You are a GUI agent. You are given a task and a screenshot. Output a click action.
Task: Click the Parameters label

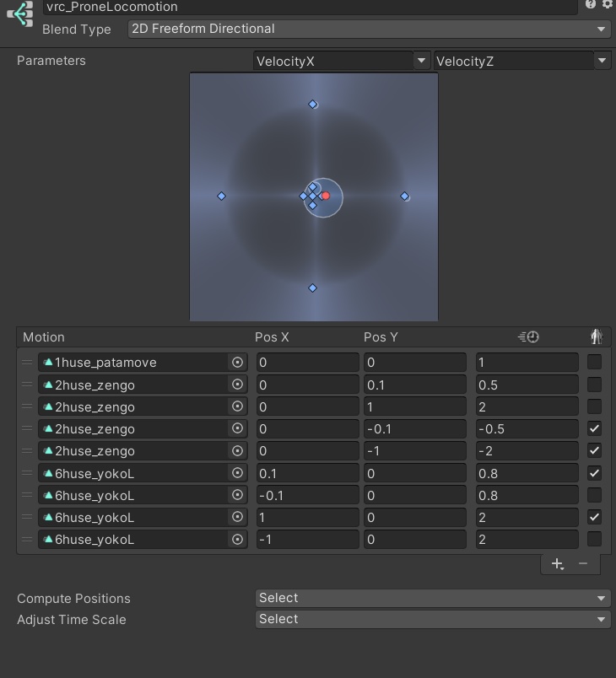tap(51, 61)
